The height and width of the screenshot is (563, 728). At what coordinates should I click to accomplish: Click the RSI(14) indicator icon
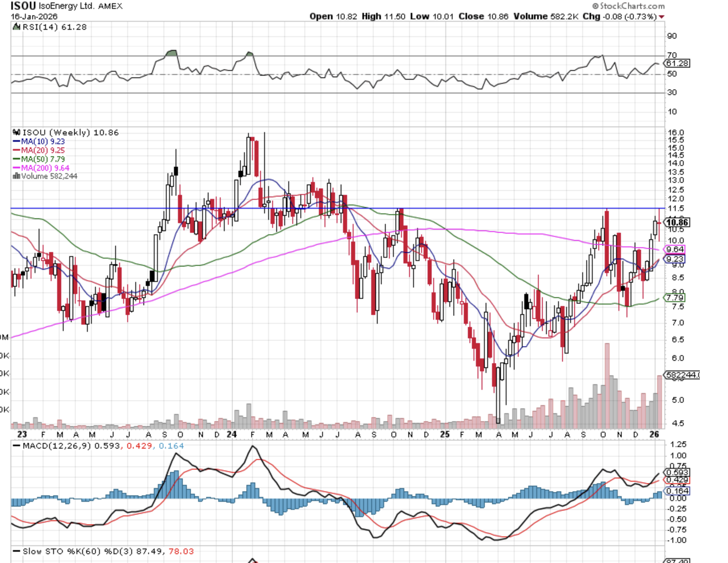click(x=17, y=27)
